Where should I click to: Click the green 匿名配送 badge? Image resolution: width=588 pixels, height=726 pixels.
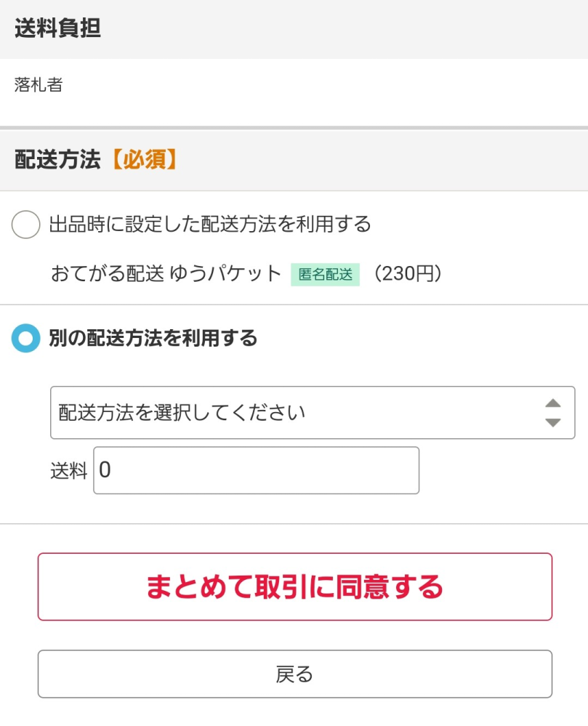(325, 274)
